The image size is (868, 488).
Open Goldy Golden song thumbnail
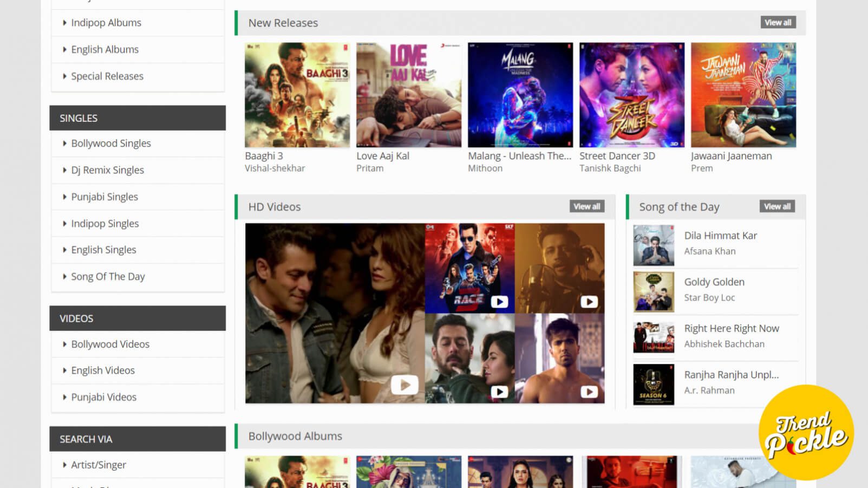(x=654, y=292)
